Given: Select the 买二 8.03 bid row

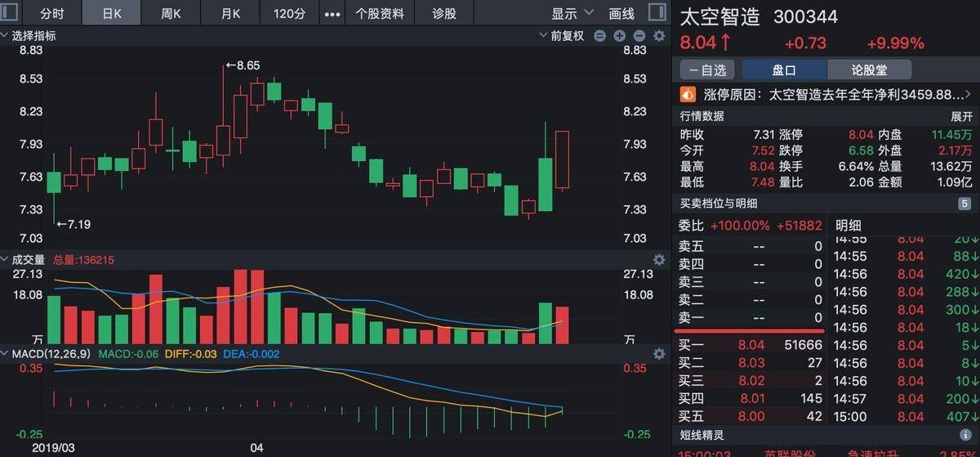Looking at the screenshot, I should coord(751,363).
